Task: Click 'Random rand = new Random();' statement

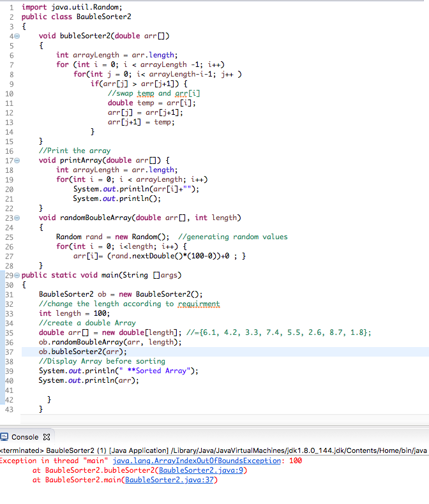Action: pos(112,237)
